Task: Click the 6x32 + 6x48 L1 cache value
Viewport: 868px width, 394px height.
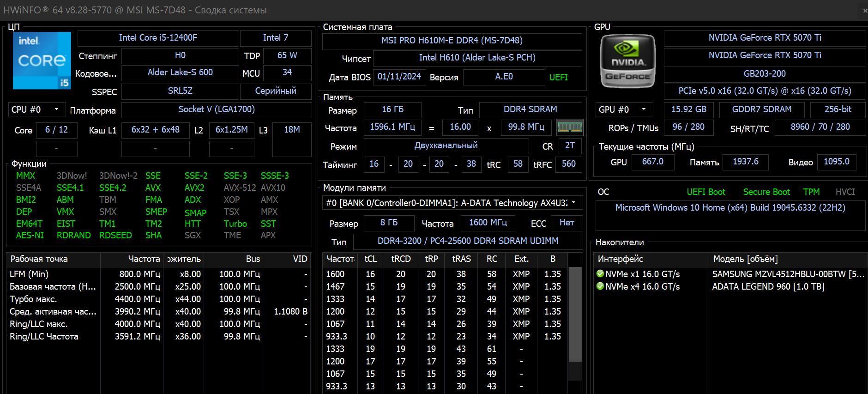Action: (156, 130)
